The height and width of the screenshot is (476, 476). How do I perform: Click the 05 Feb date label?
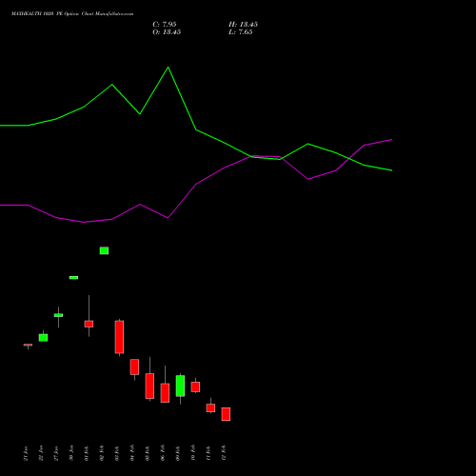[x=148, y=453]
